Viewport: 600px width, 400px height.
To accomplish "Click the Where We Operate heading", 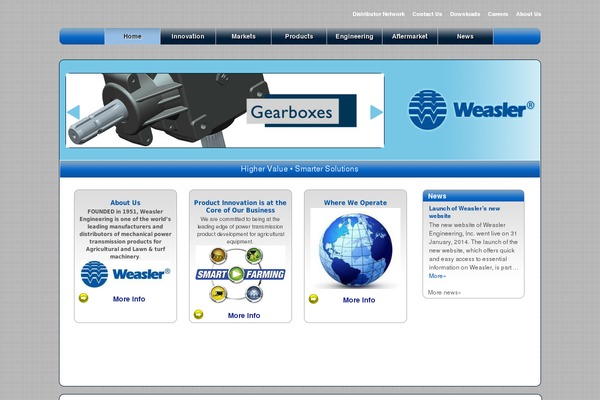I will coord(355,202).
